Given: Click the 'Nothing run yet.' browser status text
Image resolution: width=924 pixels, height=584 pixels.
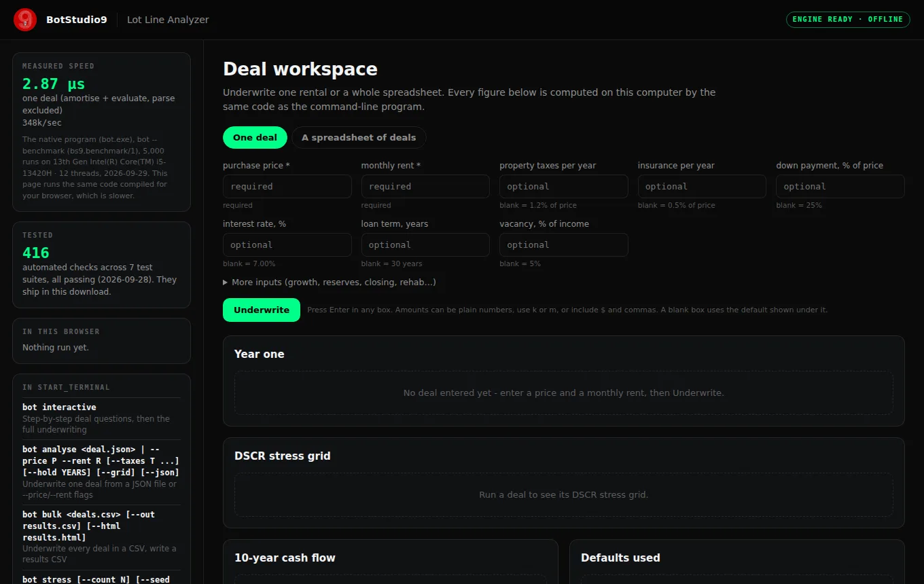Looking at the screenshot, I should (56, 347).
